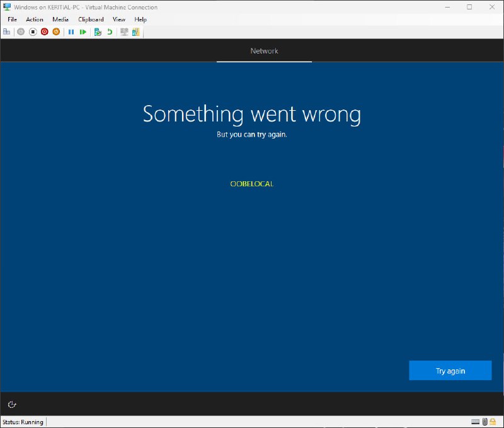The width and height of the screenshot is (504, 428).
Task: Reset the VM with the green icon
Action: pos(83,31)
